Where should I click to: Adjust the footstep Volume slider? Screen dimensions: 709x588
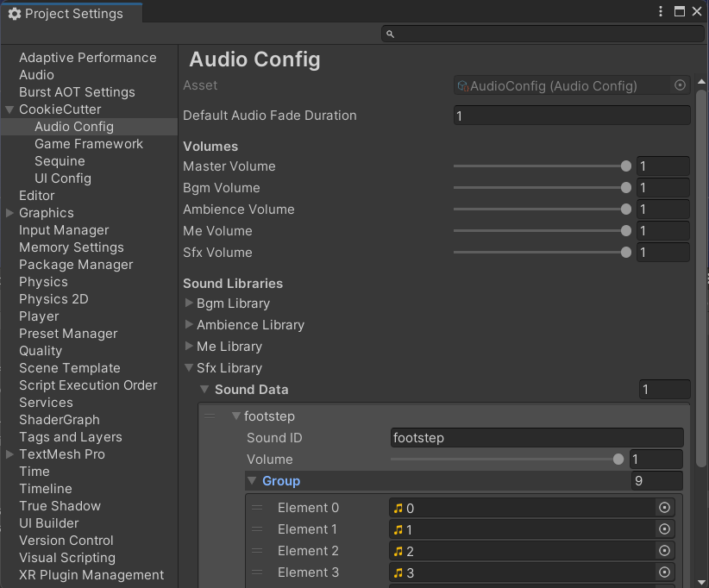(507, 460)
